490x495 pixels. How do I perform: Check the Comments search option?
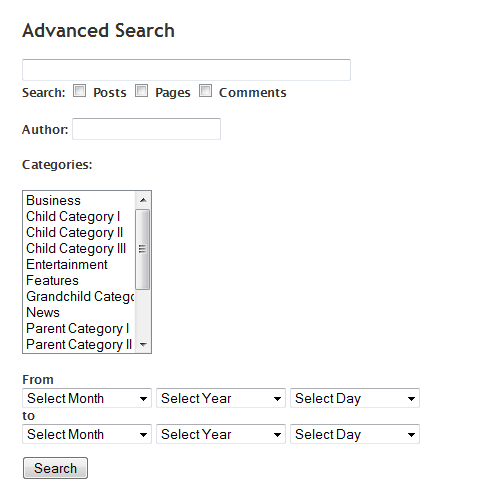click(205, 91)
